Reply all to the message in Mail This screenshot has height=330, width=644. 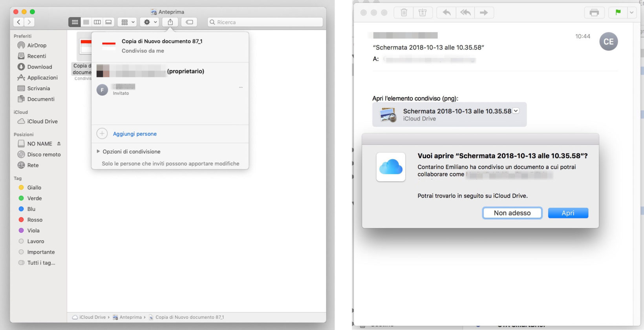click(x=465, y=13)
